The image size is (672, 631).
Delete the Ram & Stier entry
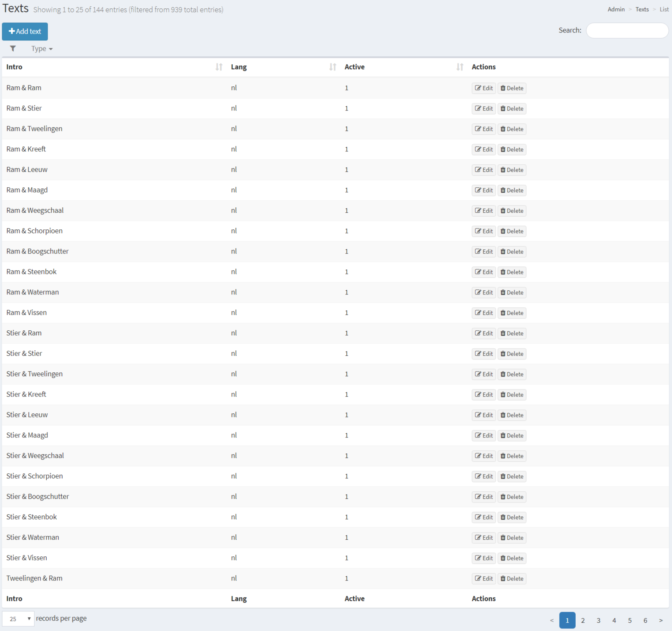512,109
